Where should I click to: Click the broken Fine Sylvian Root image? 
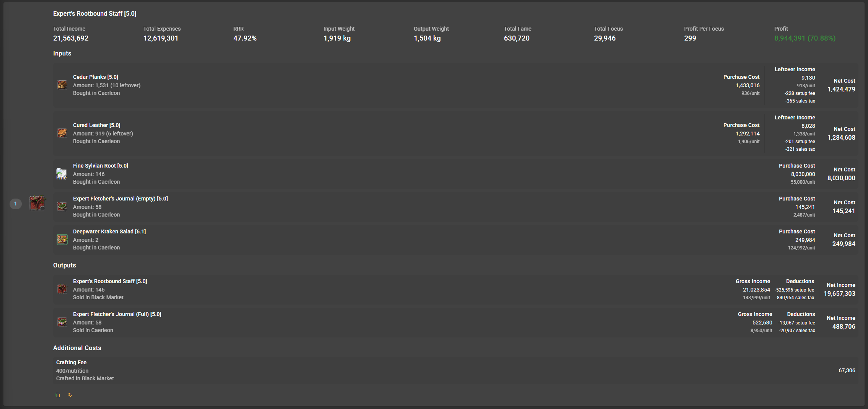62,174
